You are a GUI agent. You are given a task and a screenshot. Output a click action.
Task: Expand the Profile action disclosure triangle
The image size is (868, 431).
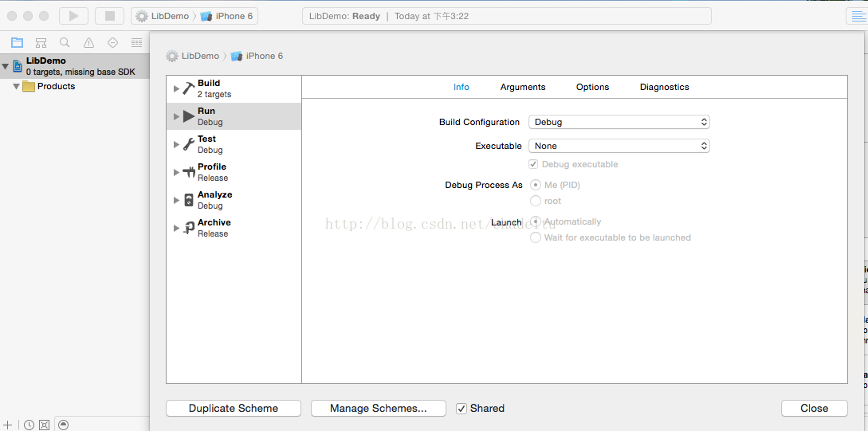[176, 172]
